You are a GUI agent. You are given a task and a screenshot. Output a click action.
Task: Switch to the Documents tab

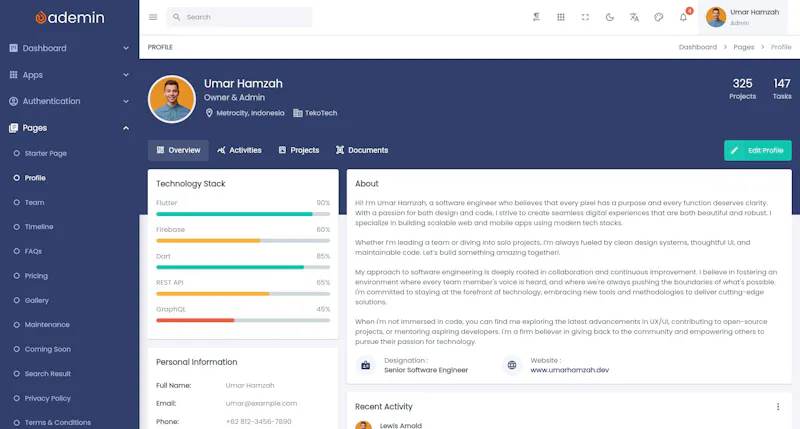point(362,150)
